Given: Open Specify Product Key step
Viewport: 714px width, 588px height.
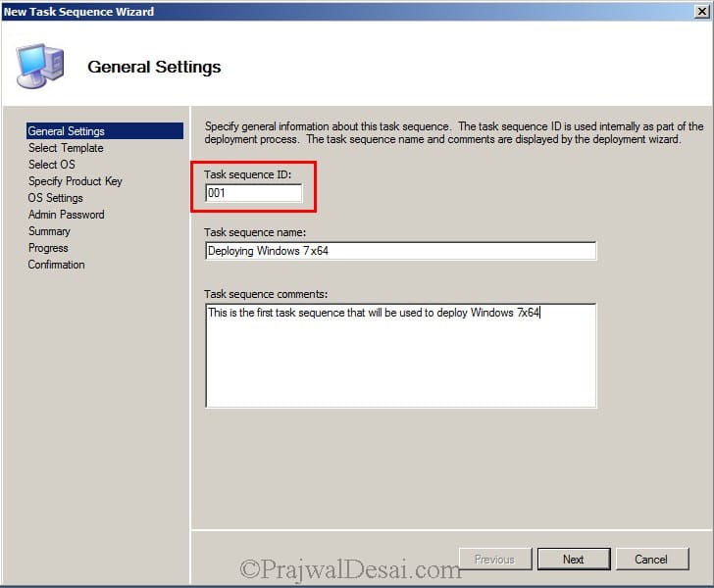Looking at the screenshot, I should pos(76,181).
